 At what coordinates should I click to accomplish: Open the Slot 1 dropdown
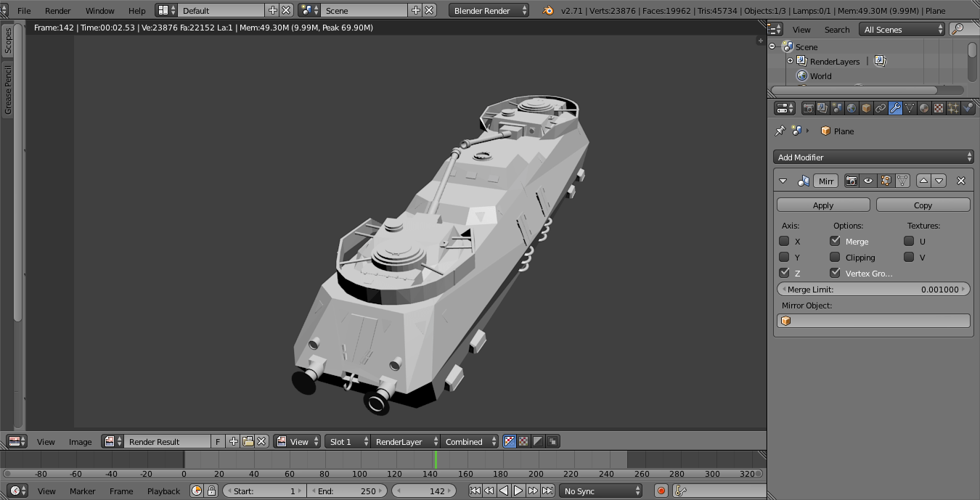(x=347, y=441)
